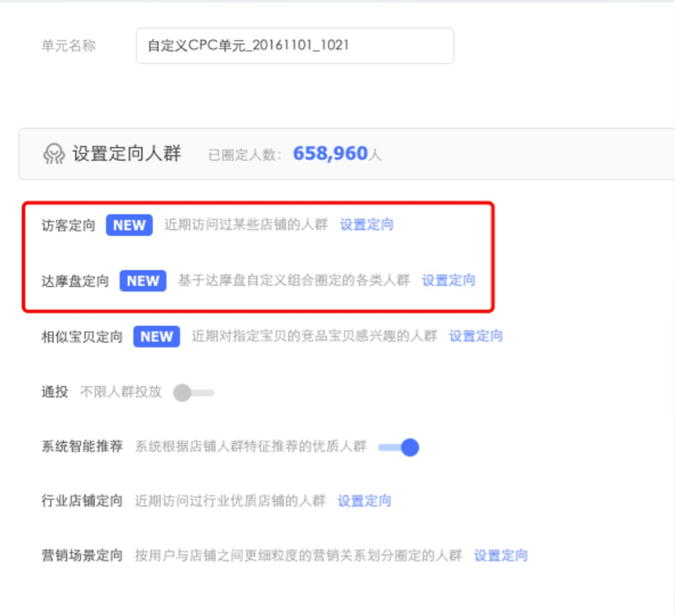The height and width of the screenshot is (616, 675).
Task: Click the NEW badge next to 访客定向
Action: click(129, 225)
